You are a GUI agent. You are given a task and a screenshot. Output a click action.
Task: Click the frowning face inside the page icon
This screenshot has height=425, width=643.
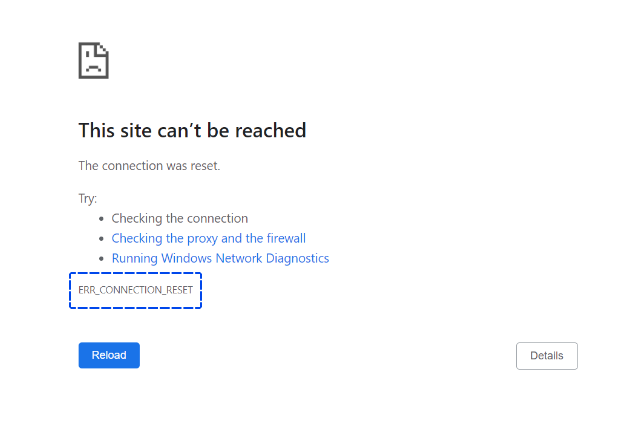tap(93, 63)
